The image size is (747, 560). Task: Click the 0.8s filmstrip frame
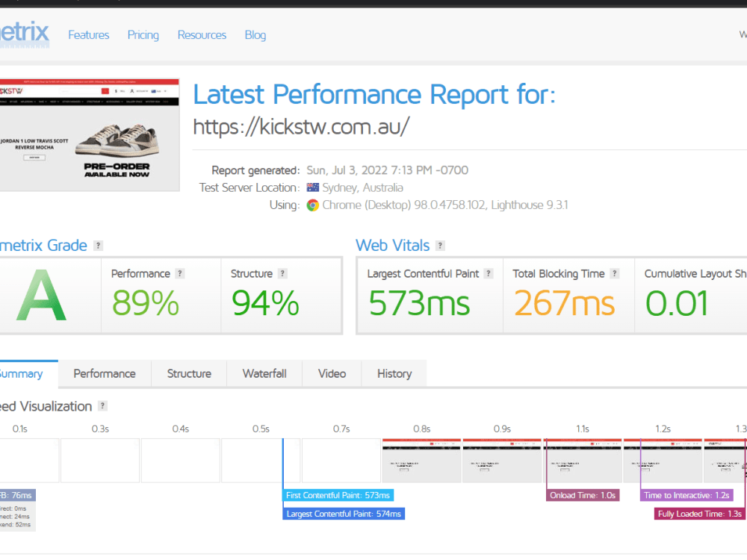(421, 461)
